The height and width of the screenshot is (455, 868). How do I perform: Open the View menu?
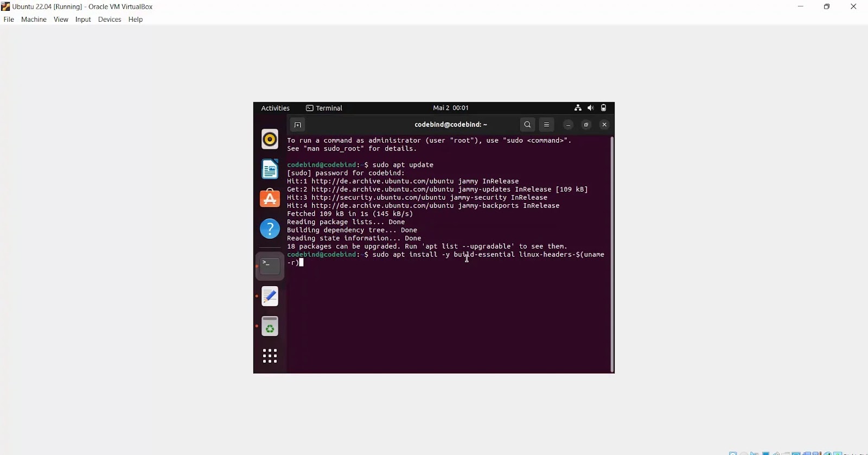click(x=61, y=20)
